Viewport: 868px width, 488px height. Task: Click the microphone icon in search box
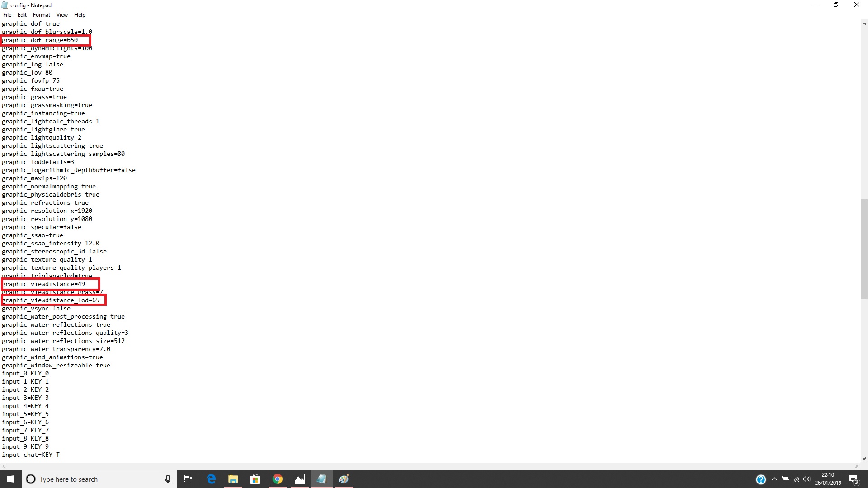(x=168, y=479)
